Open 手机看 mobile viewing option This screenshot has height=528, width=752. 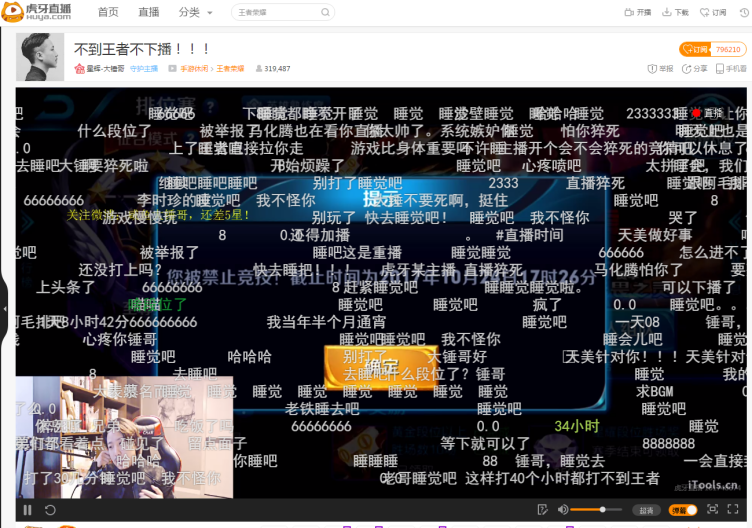731,69
